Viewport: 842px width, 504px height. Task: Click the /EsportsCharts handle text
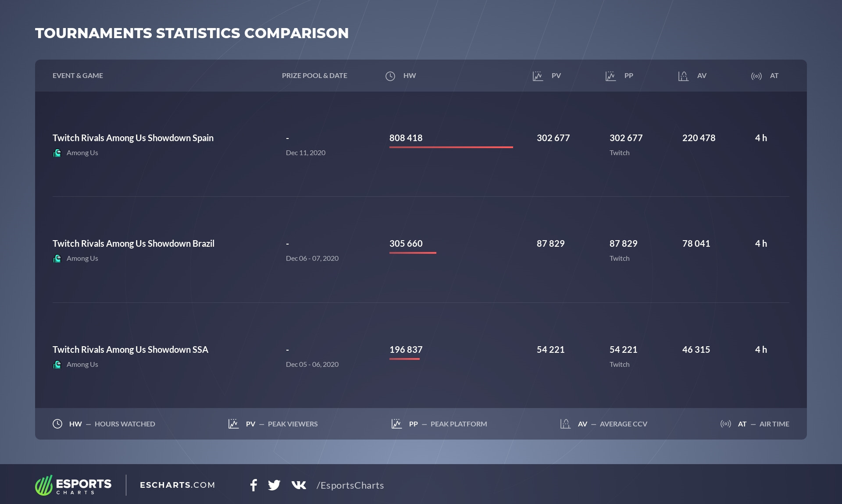(x=350, y=486)
